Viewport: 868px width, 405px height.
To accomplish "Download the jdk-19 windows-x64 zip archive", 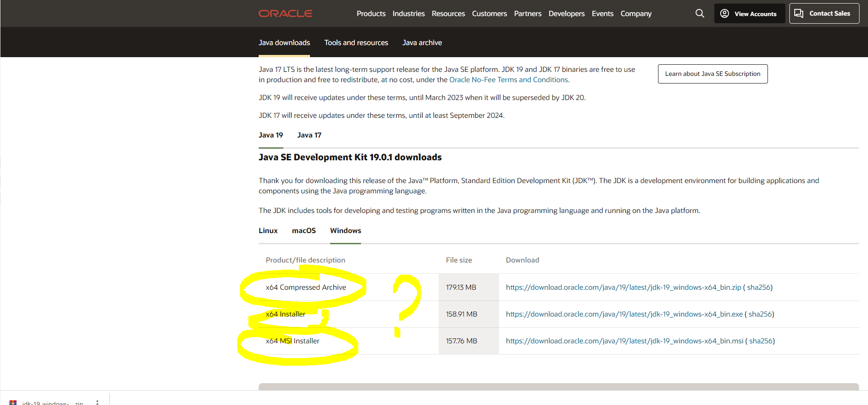I will tap(623, 287).
